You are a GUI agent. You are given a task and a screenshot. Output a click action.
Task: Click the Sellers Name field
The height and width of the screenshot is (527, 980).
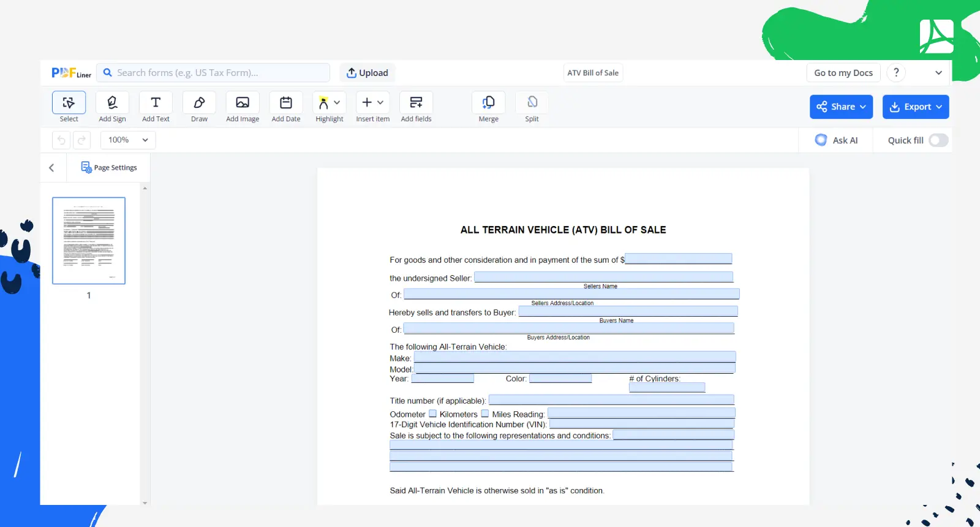(x=603, y=277)
